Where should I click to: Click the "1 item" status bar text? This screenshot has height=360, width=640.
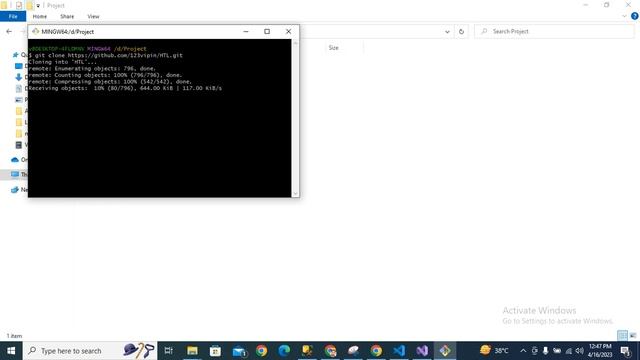point(14,336)
